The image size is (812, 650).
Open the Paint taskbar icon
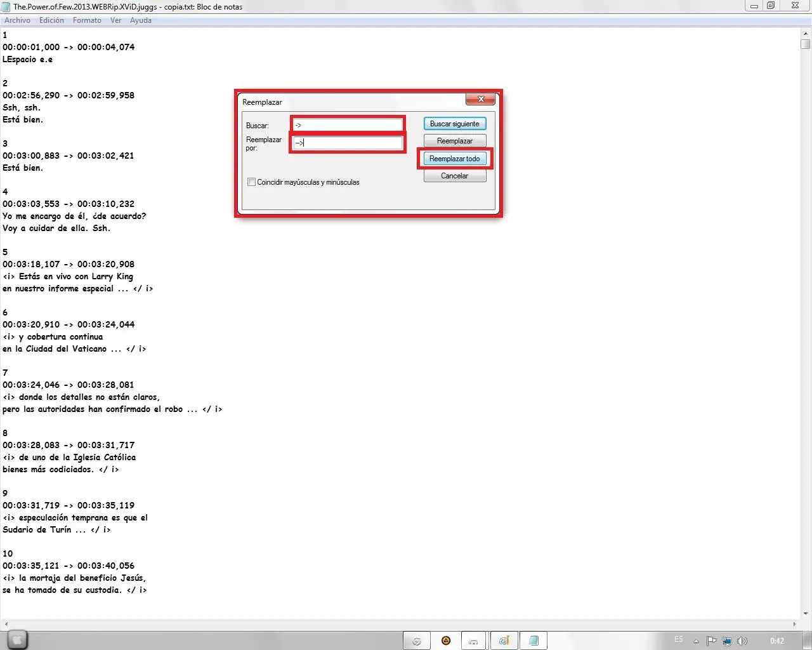coord(504,640)
